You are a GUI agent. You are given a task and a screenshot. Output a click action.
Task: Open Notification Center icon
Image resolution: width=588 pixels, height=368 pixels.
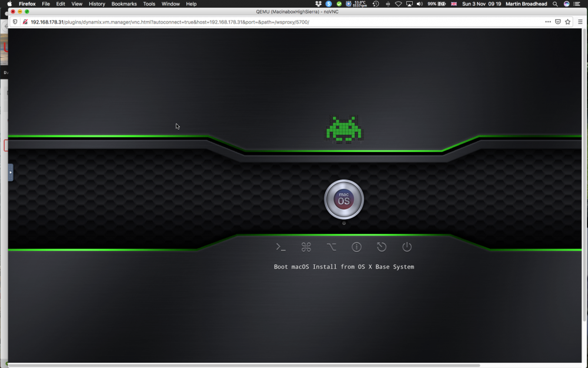point(577,4)
